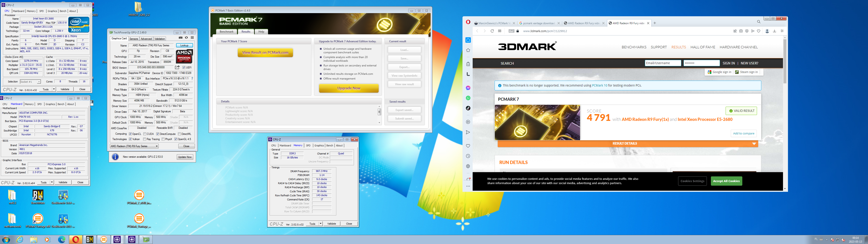Click the browser address bar URL
The height and width of the screenshot is (244, 868).
click(545, 31)
